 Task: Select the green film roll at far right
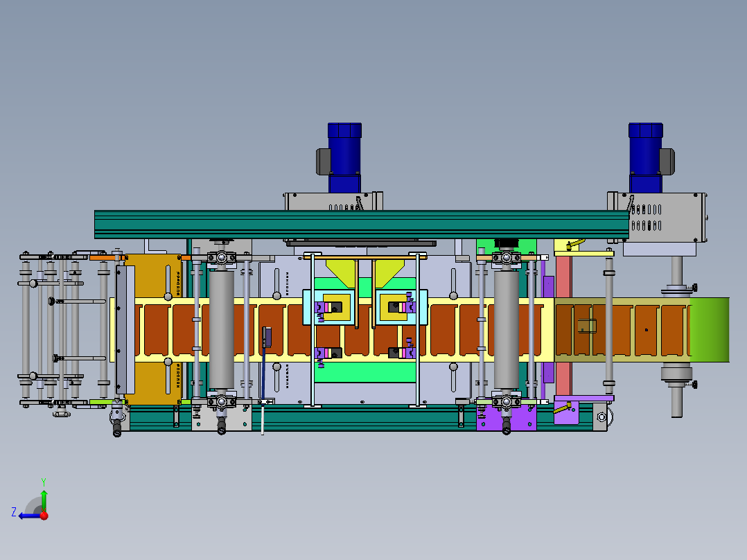click(710, 330)
